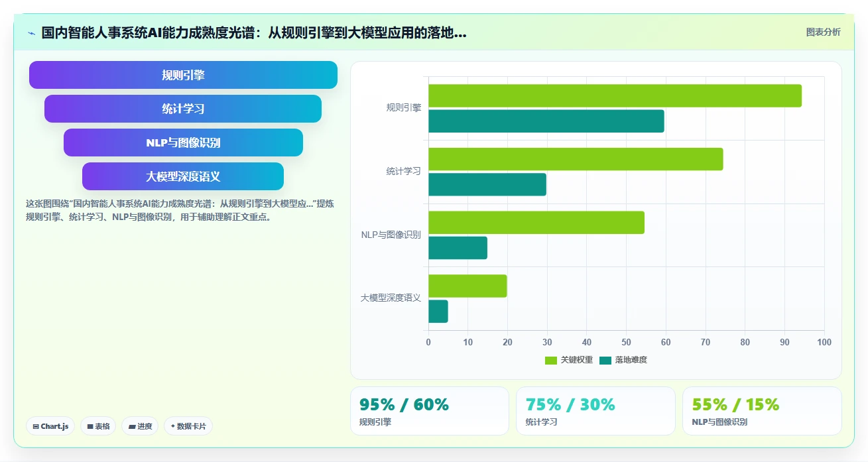Click the 关键权重 legend label
868x462 pixels.
point(577,360)
